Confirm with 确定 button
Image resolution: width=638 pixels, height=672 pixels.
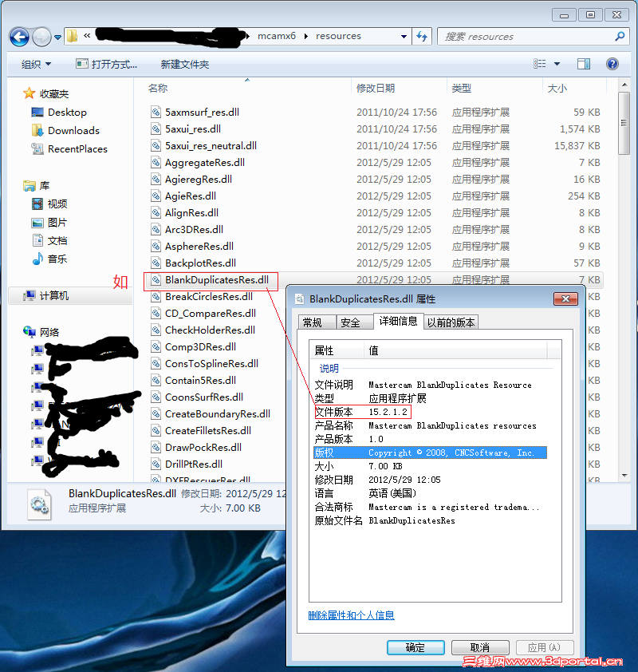(415, 647)
